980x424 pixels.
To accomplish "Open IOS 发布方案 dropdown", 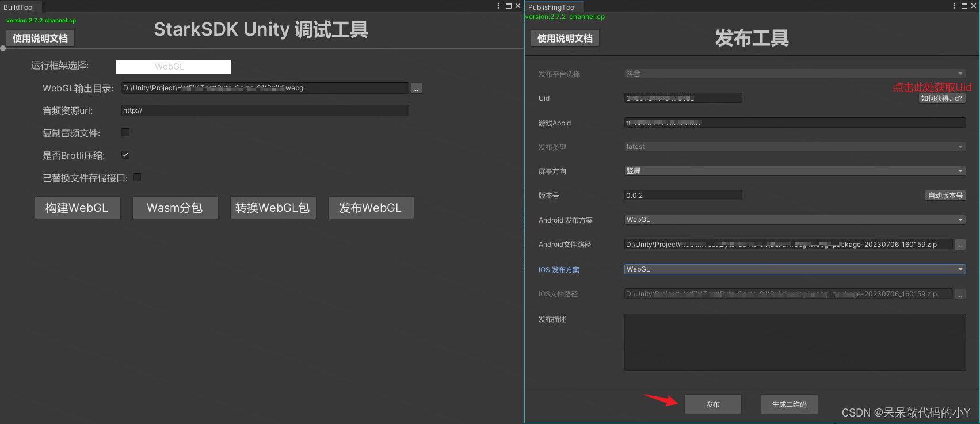I will (795, 269).
